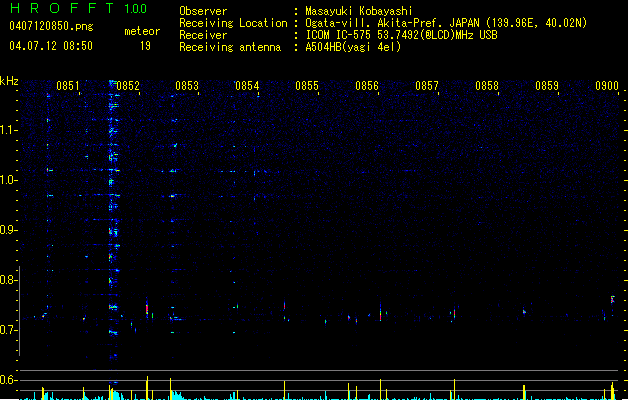Click the Receiving Location label

pyautogui.click(x=233, y=23)
